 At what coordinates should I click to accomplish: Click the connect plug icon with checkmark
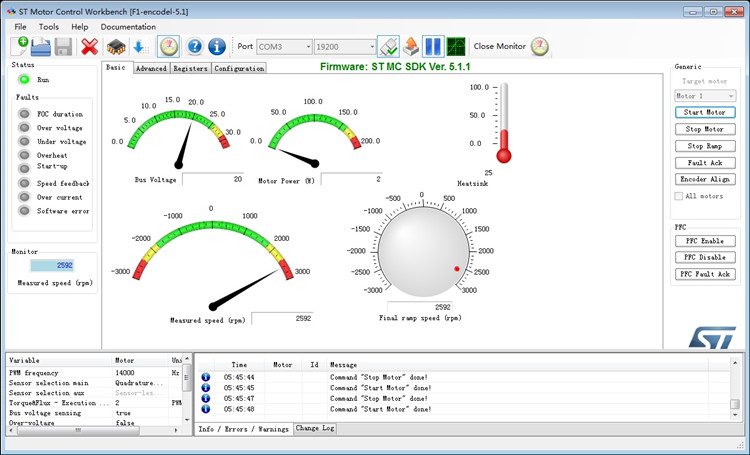tap(388, 46)
